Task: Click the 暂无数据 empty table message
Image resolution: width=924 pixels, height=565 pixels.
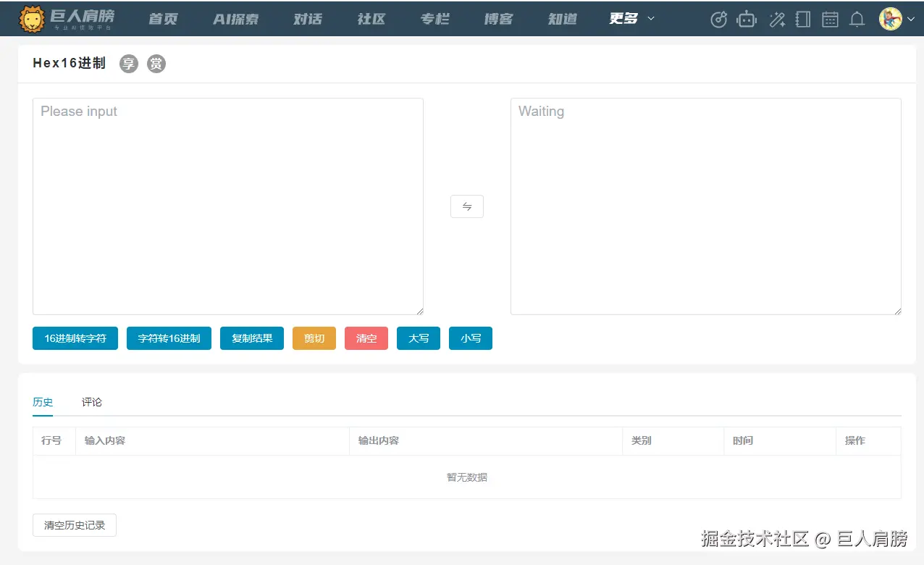Action: click(x=467, y=477)
